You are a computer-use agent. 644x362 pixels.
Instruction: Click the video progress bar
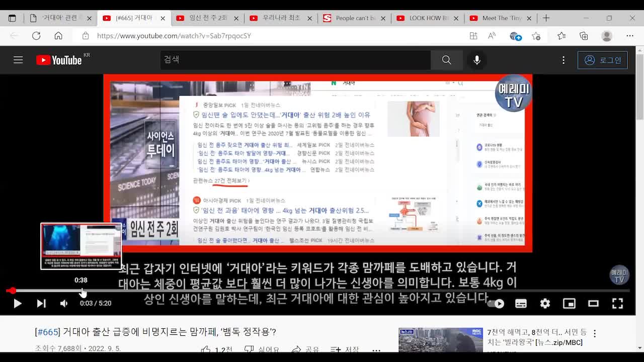click(x=318, y=291)
